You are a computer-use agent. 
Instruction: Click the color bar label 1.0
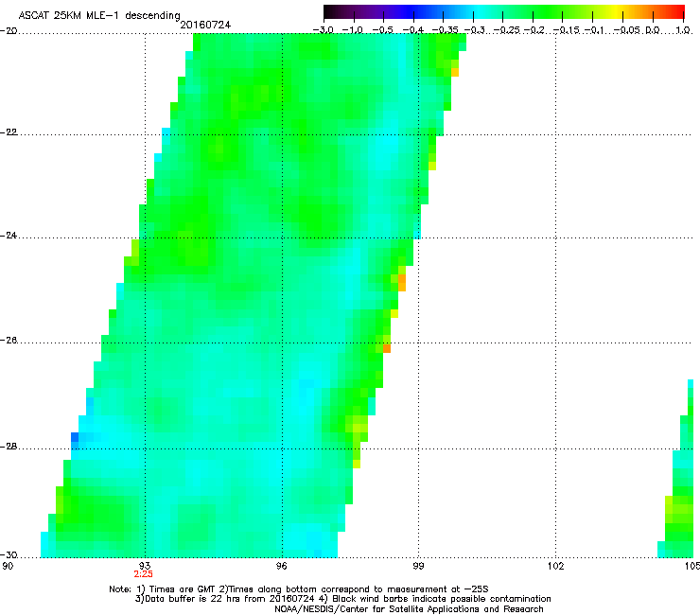pyautogui.click(x=683, y=30)
